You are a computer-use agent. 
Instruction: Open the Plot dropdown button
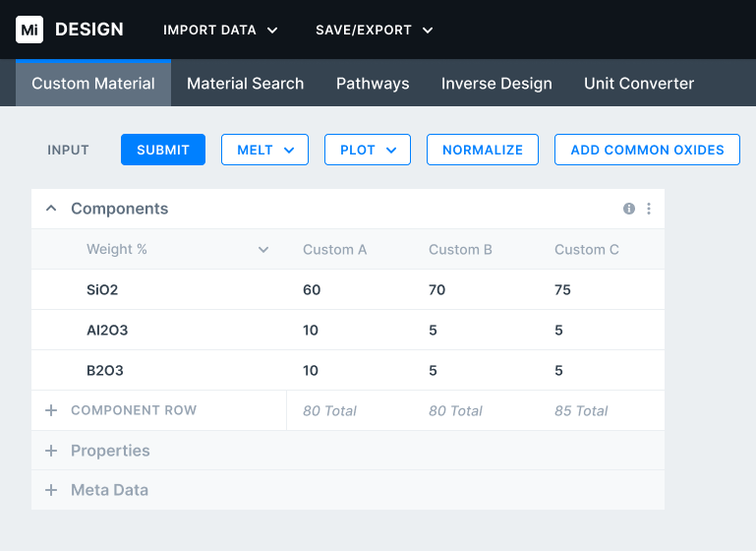click(368, 150)
